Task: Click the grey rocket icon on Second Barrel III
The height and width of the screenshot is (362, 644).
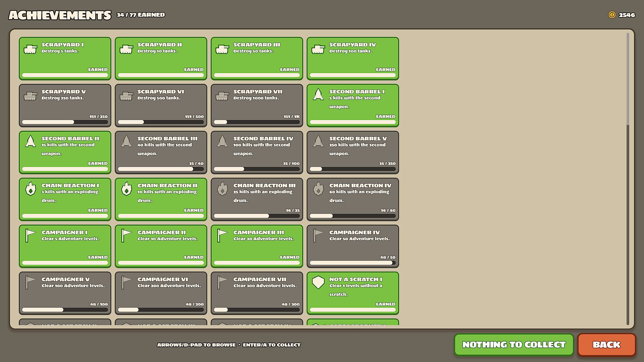Action: 126,141
